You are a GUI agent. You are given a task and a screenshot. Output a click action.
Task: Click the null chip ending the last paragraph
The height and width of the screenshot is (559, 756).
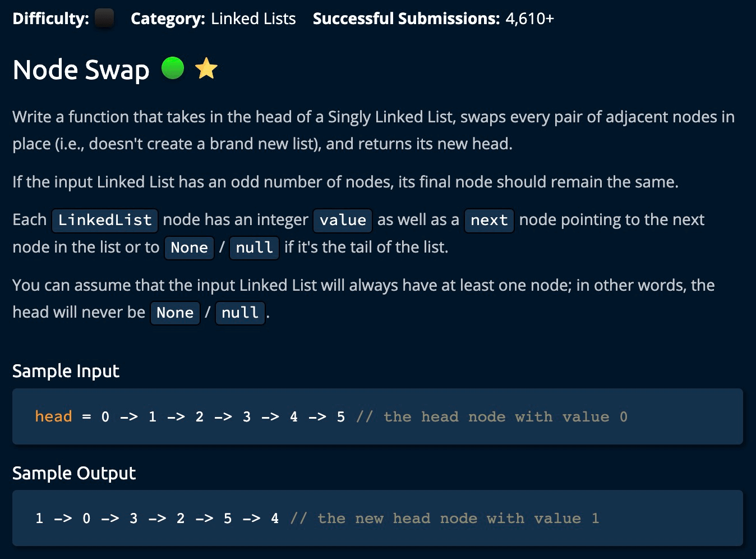tap(240, 313)
